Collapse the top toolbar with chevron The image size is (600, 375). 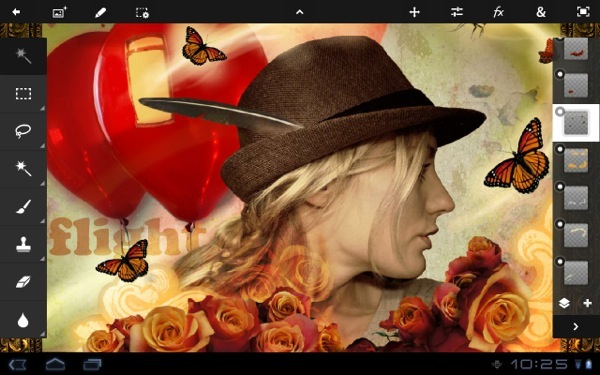300,12
